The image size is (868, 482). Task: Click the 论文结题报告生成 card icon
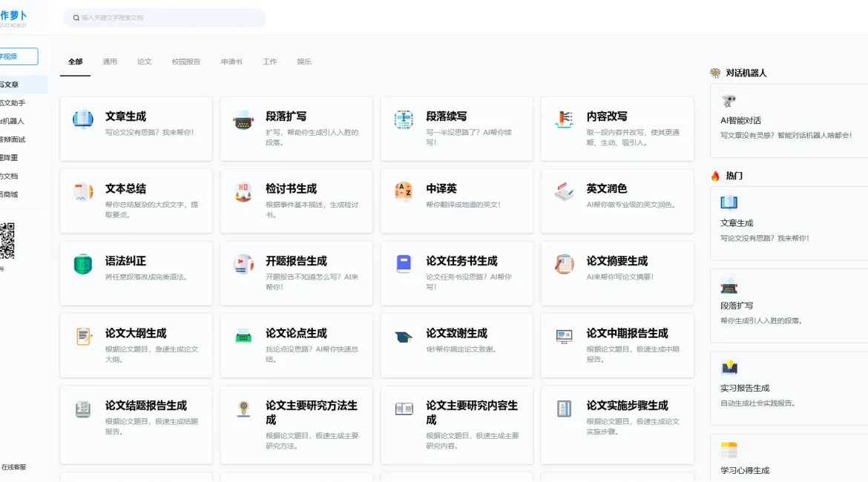82,409
